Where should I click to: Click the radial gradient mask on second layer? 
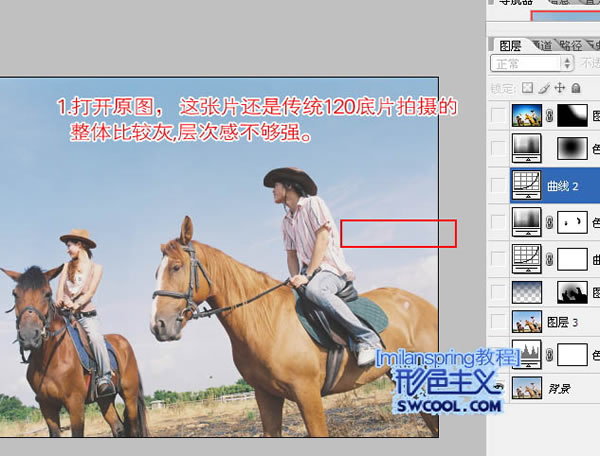point(572,149)
